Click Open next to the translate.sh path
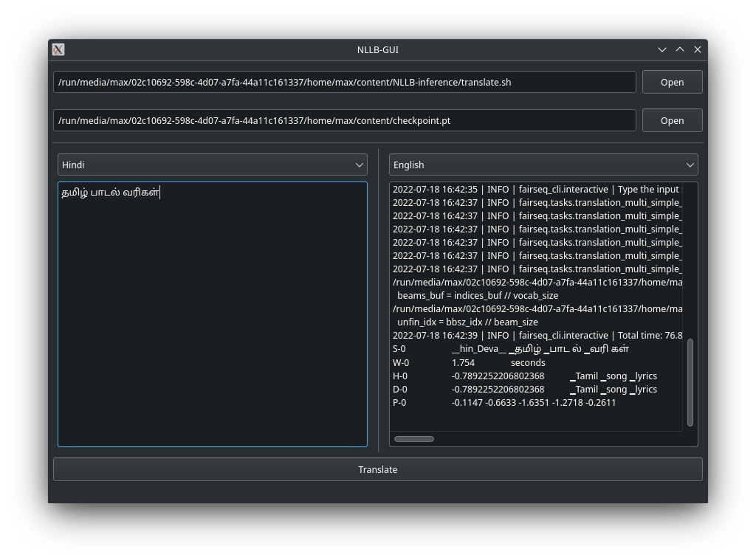Viewport: 756px width, 560px height. [672, 82]
